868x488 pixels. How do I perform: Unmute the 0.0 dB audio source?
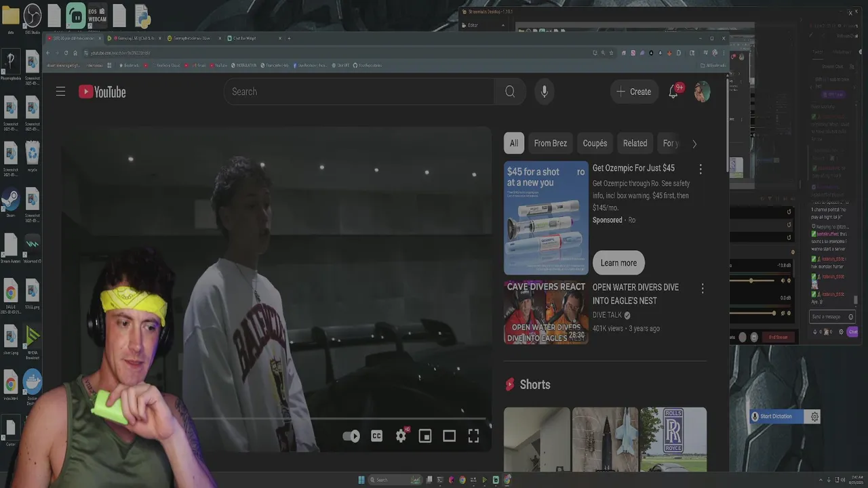point(783,313)
